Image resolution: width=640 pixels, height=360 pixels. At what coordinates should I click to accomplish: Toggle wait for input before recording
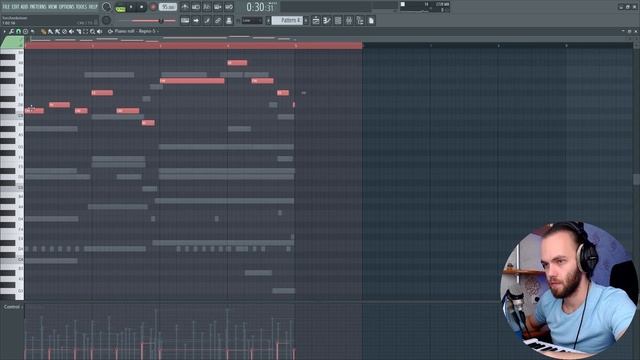pyautogui.click(x=196, y=7)
